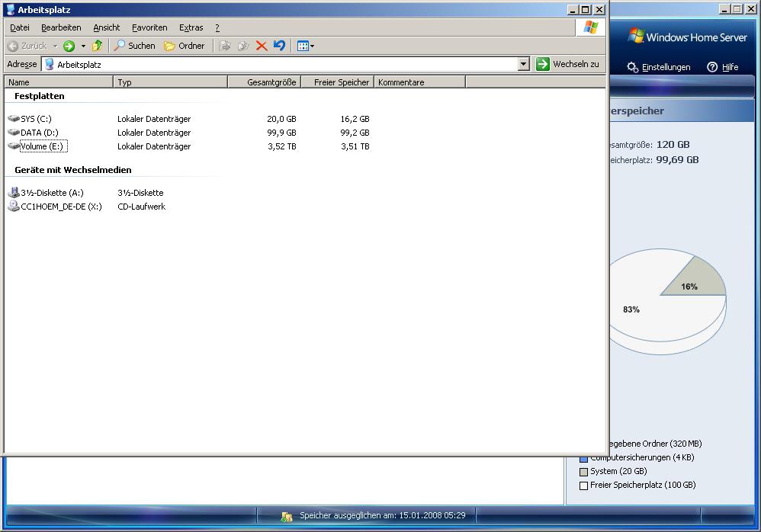Viewport: 761px width, 532px height.
Task: Open the Bearbeiten menu
Action: coord(61,27)
